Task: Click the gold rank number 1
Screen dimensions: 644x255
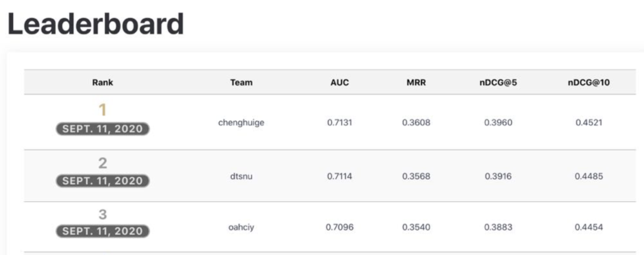Action: (103, 110)
